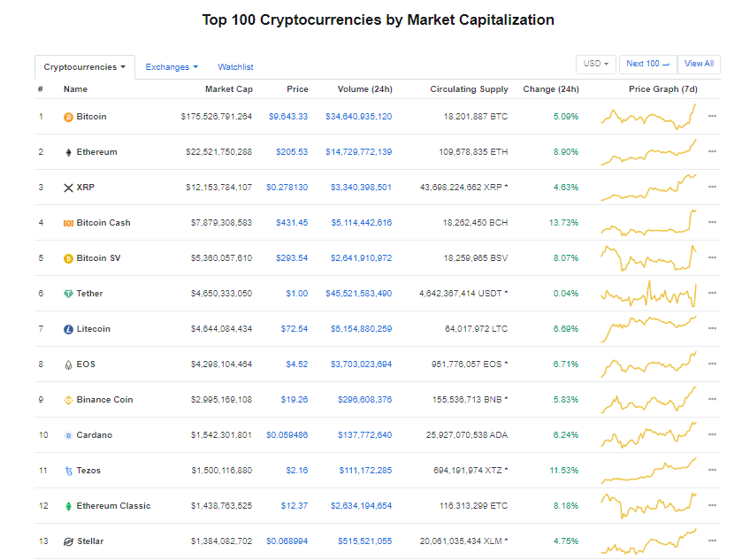Sort table by rank number column
The image size is (742, 560).
pyautogui.click(x=41, y=89)
